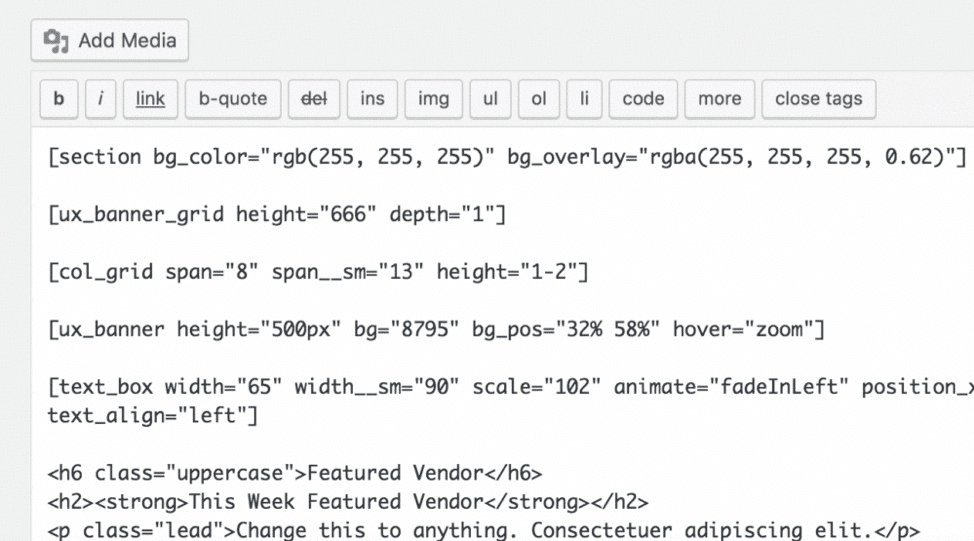The height and width of the screenshot is (541, 974).
Task: Insert a list item with li
Action: click(584, 99)
